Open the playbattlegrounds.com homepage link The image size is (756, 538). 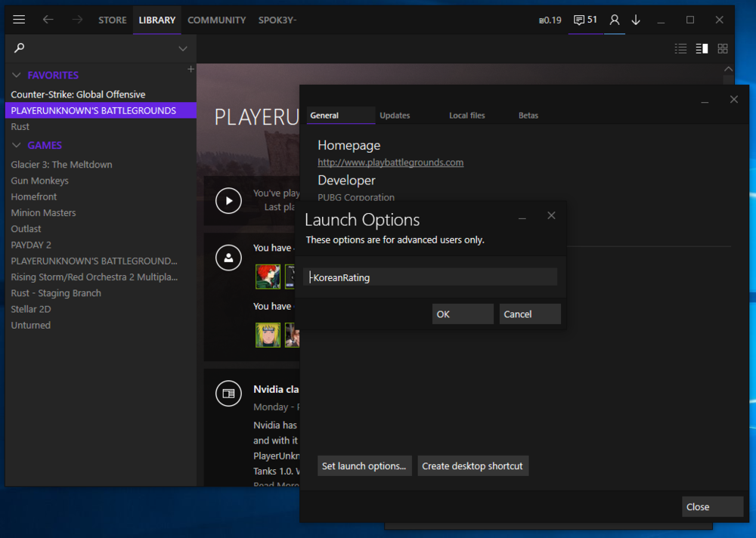[390, 162]
